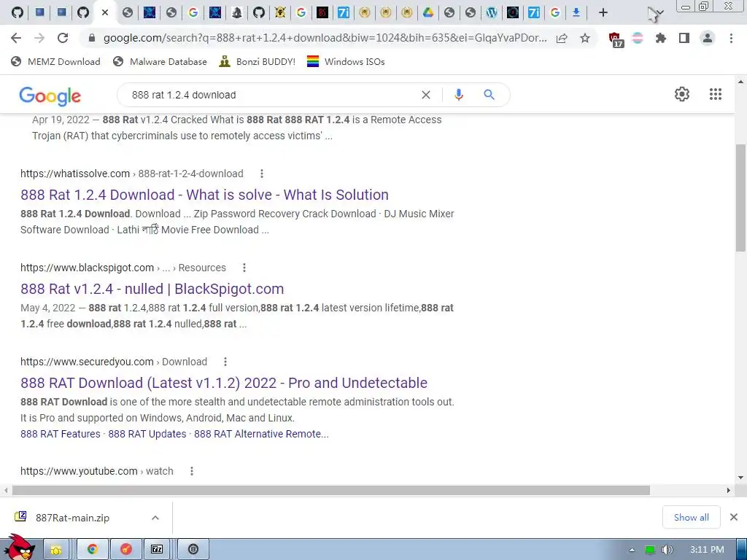Image resolution: width=747 pixels, height=560 pixels.
Task: Open Google quick settings gear
Action: [682, 94]
